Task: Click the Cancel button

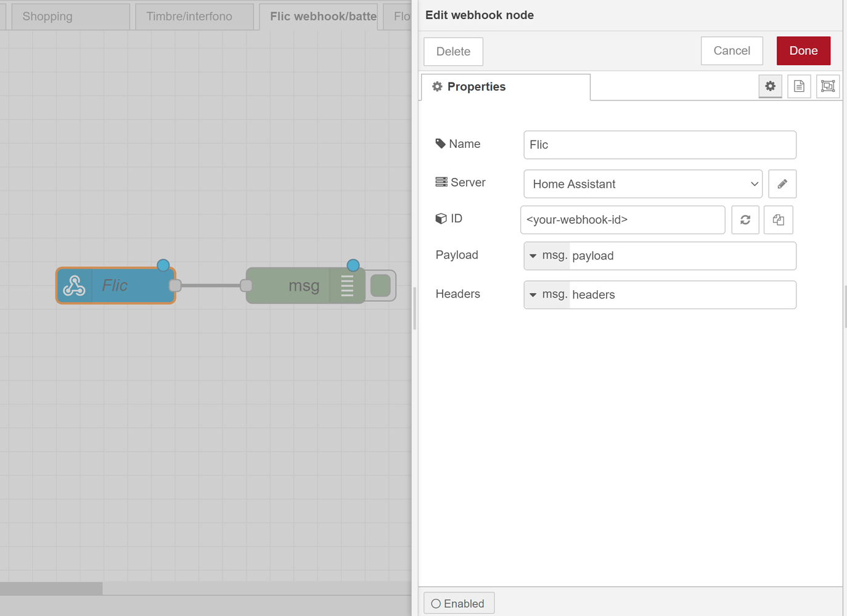Action: 732,51
